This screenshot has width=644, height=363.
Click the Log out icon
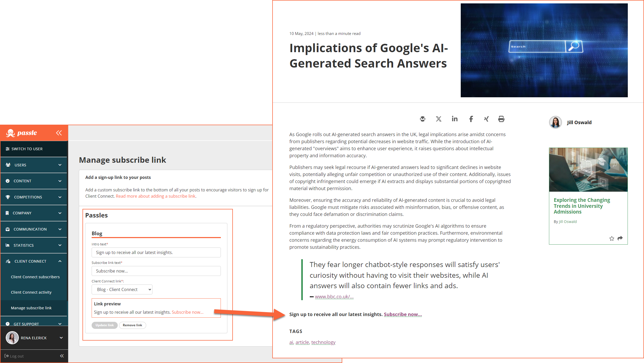(x=7, y=356)
